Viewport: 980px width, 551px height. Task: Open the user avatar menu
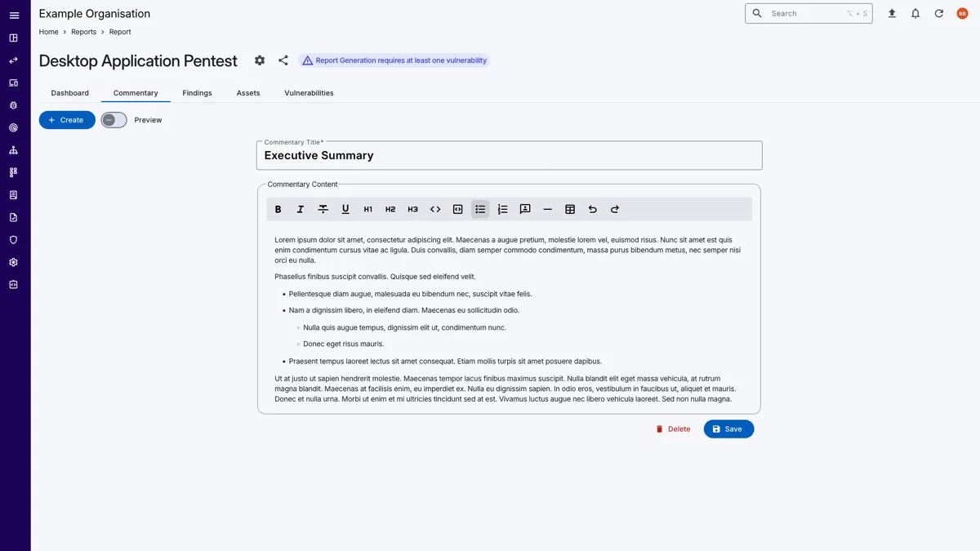pyautogui.click(x=962, y=14)
